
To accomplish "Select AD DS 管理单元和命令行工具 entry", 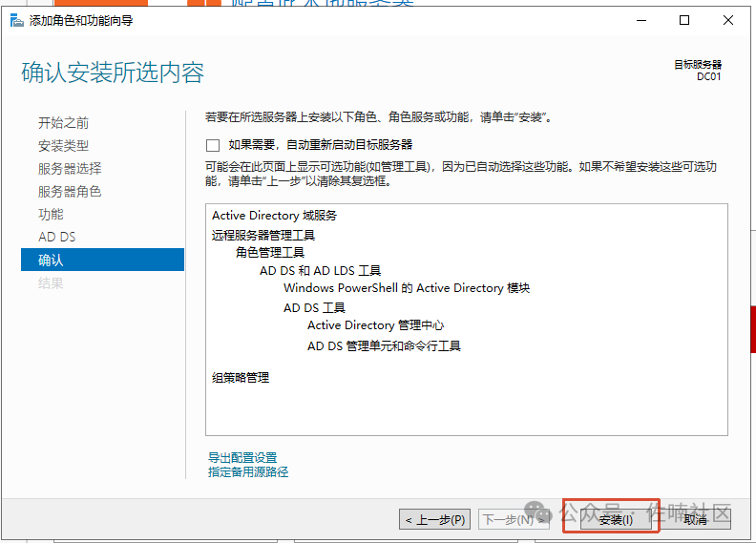I will 385,346.
